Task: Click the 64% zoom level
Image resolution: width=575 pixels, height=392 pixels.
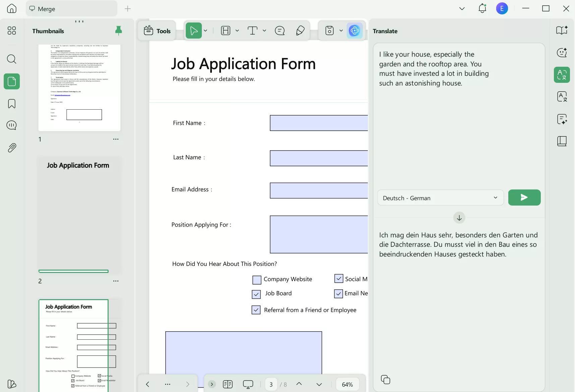Action: tap(347, 385)
